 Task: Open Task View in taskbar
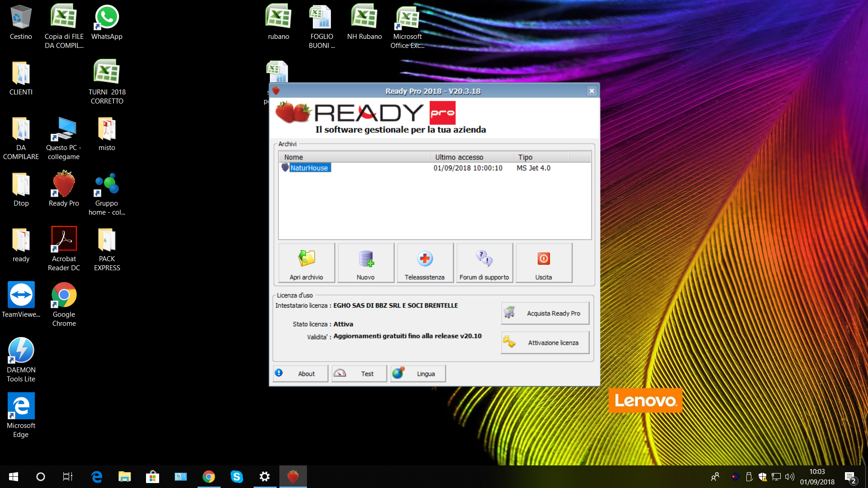click(68, 477)
